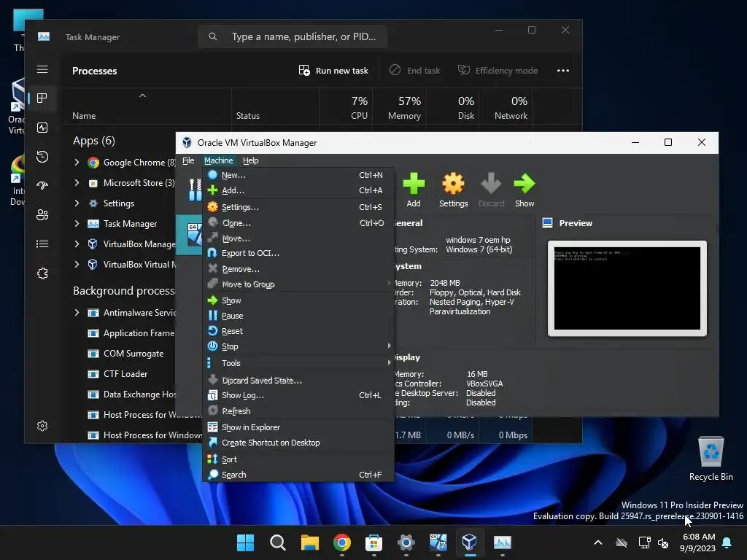Choose Add… from the Machine menu
This screenshot has height=560, width=747.
tap(298, 190)
